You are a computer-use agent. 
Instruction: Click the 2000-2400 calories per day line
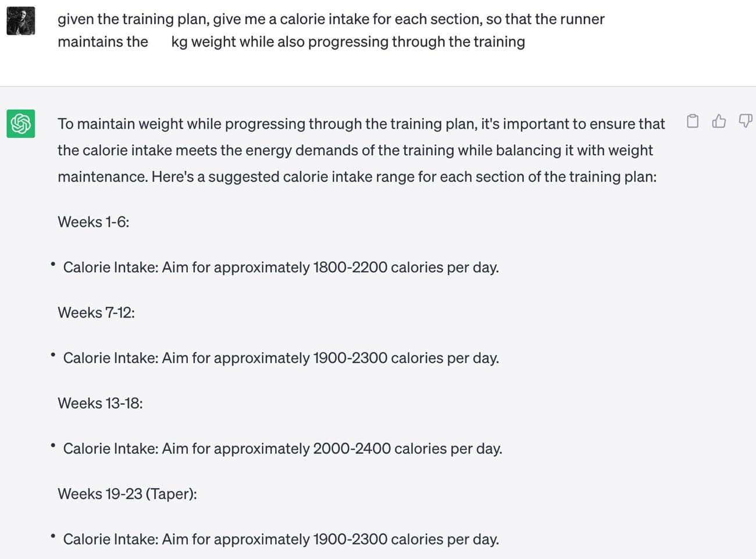(x=282, y=448)
